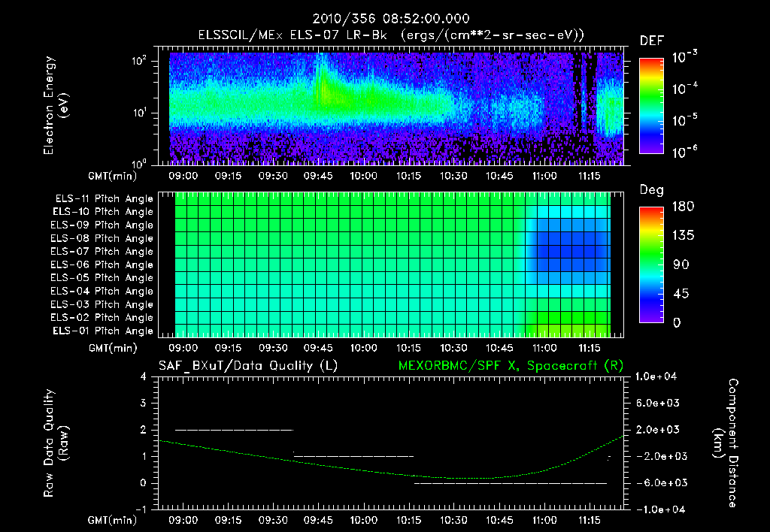Click the 11:00 label on the pitch angle time axis
This screenshot has width=770, height=532.
point(544,348)
